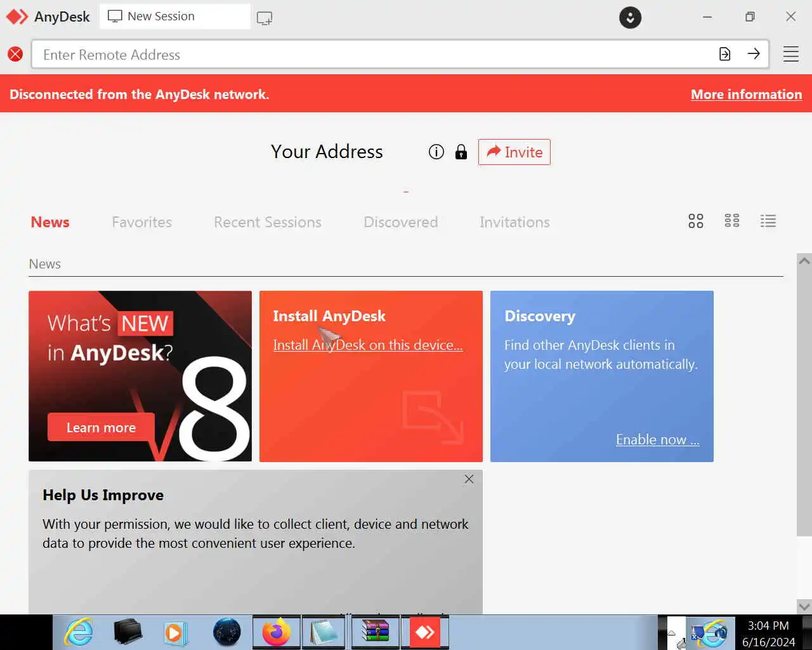812x650 pixels.
Task: Open the WinRAR taskbar icon
Action: coord(375,633)
